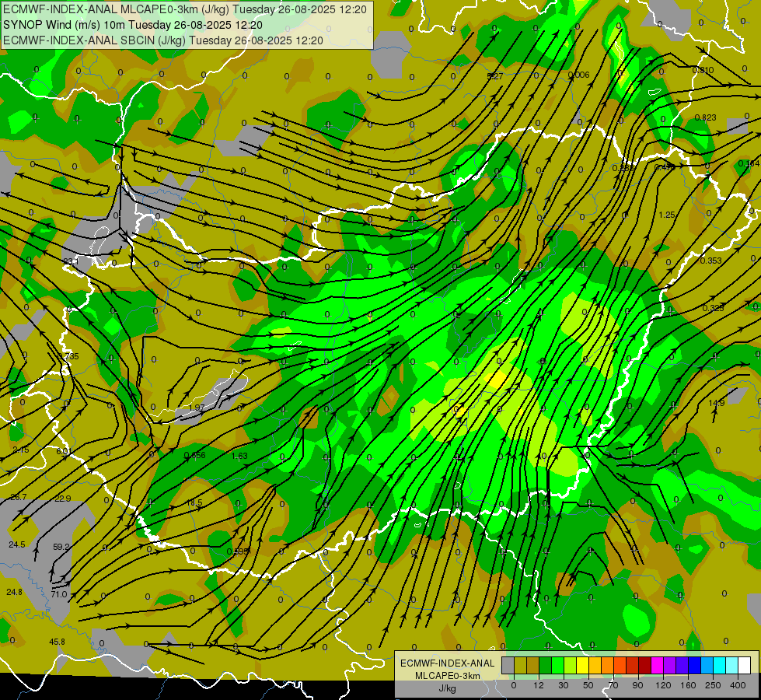Click the magenta legend swatch

pyautogui.click(x=658, y=665)
